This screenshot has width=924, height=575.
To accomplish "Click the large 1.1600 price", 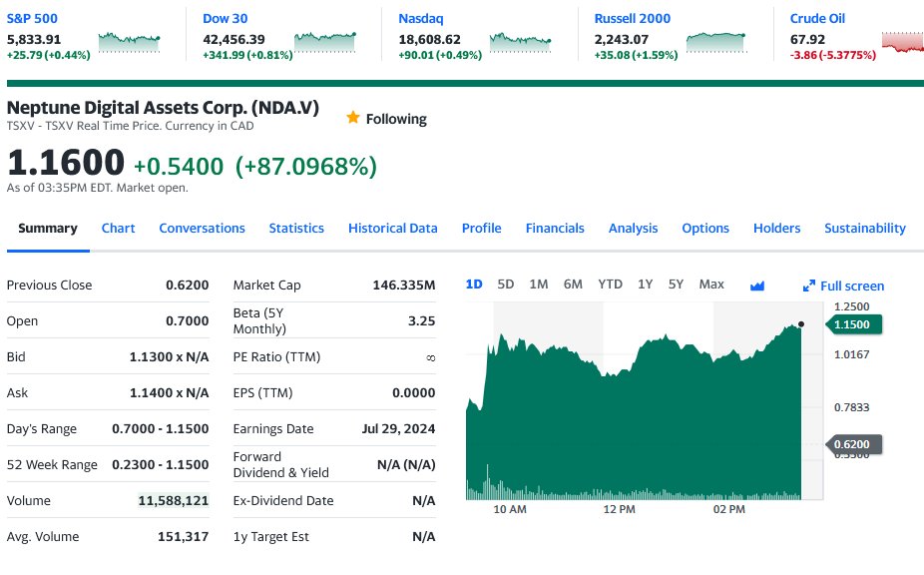I will coord(66,162).
